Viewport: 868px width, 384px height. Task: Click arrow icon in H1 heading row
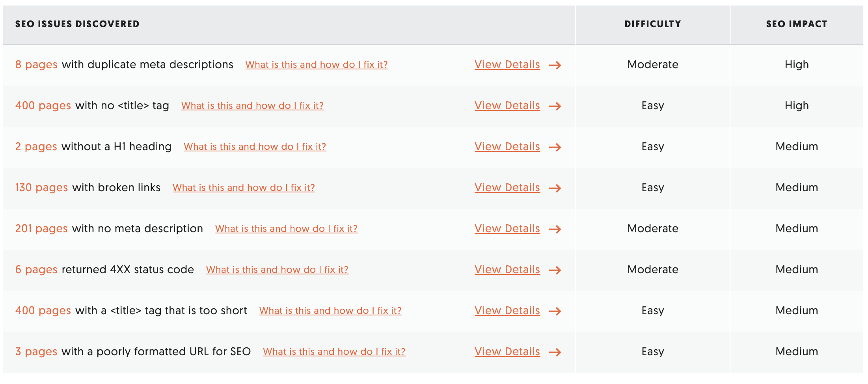click(555, 147)
